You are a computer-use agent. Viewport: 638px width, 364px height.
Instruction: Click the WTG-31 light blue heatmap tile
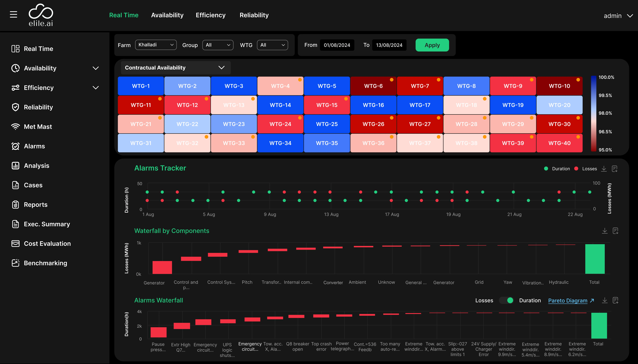141,143
